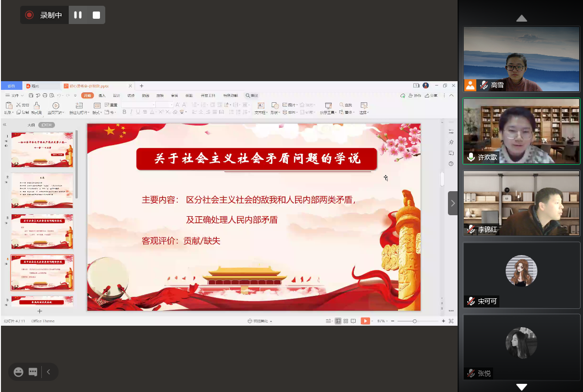583x392 pixels.
Task: Start slideshow with orange play button in status bar
Action: 365,321
